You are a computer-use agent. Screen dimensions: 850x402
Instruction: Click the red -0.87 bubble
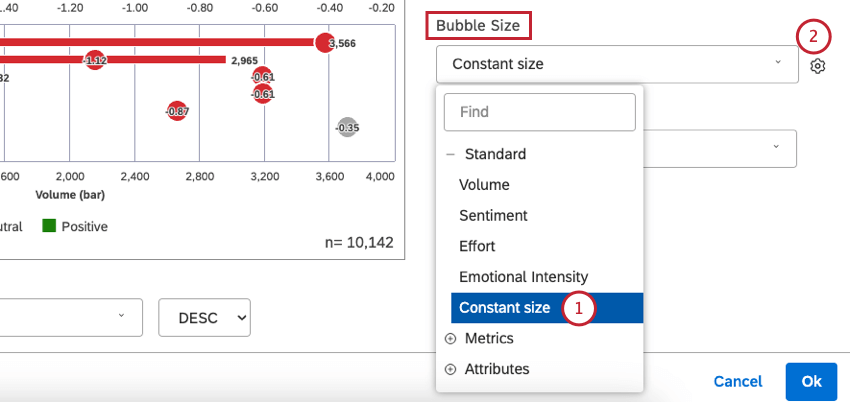(x=177, y=111)
